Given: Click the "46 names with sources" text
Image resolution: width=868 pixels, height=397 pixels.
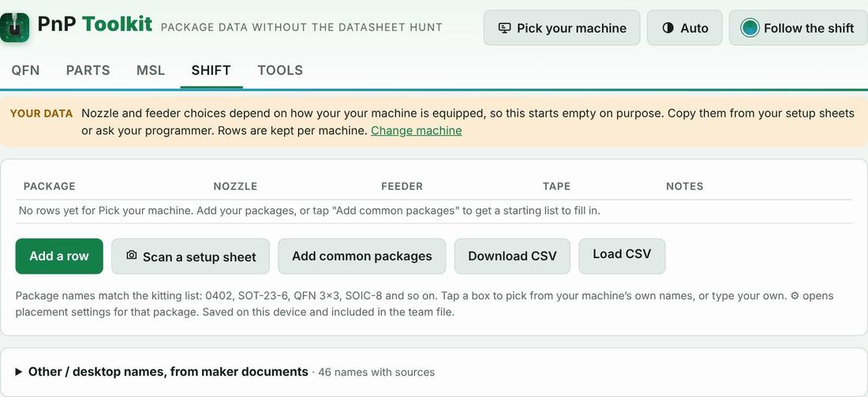Looking at the screenshot, I should pyautogui.click(x=376, y=372).
